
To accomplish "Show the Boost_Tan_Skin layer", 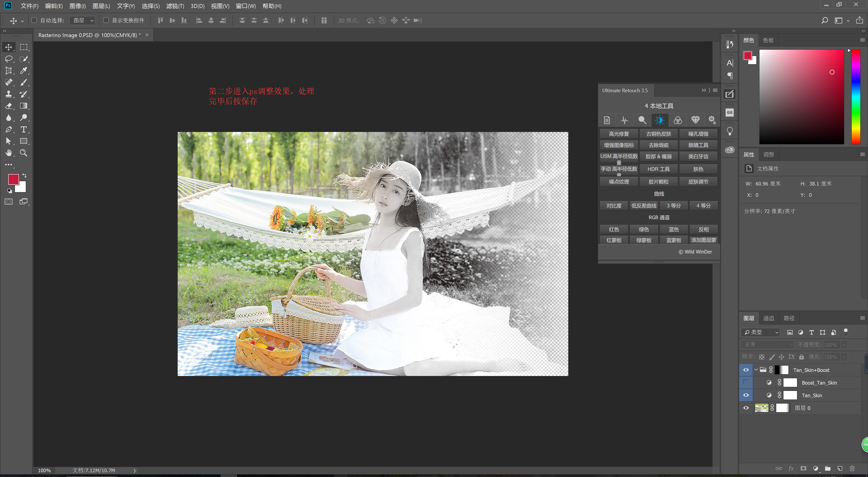I will point(746,382).
